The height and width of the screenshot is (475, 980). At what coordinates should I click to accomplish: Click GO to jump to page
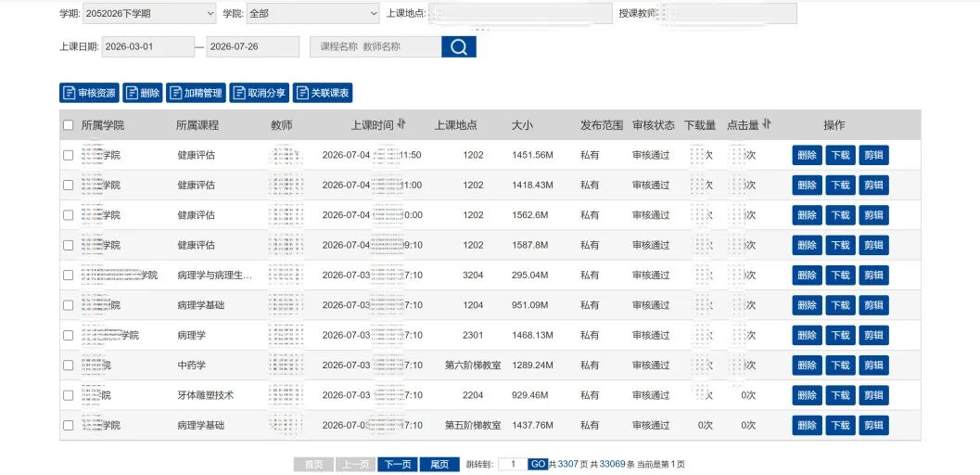(x=538, y=465)
